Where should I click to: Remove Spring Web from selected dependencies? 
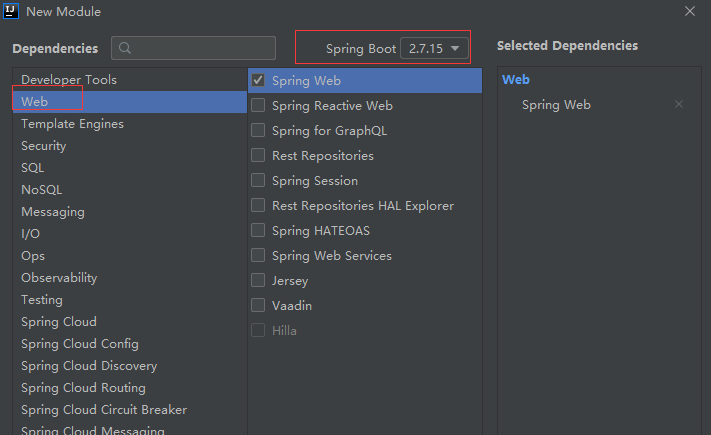coord(679,104)
